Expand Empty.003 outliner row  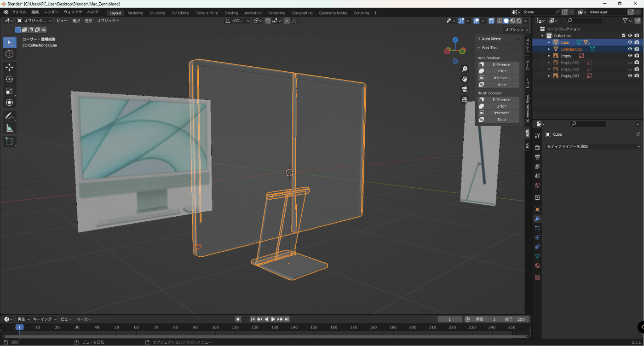coord(549,76)
